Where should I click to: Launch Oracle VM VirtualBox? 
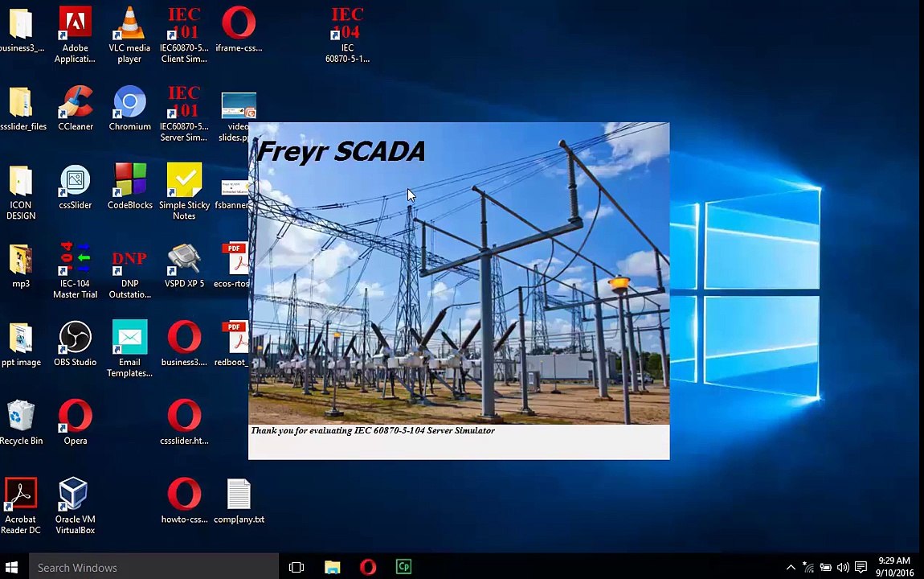(75, 506)
